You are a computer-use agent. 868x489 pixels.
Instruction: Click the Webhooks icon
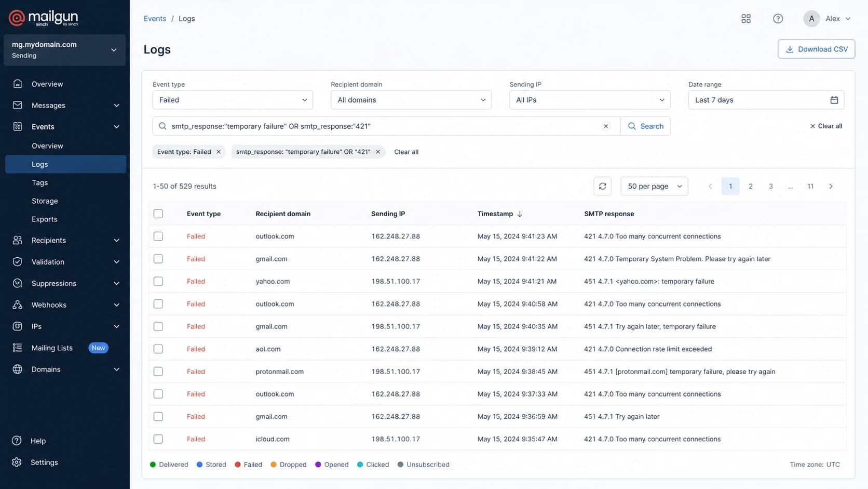pyautogui.click(x=18, y=305)
